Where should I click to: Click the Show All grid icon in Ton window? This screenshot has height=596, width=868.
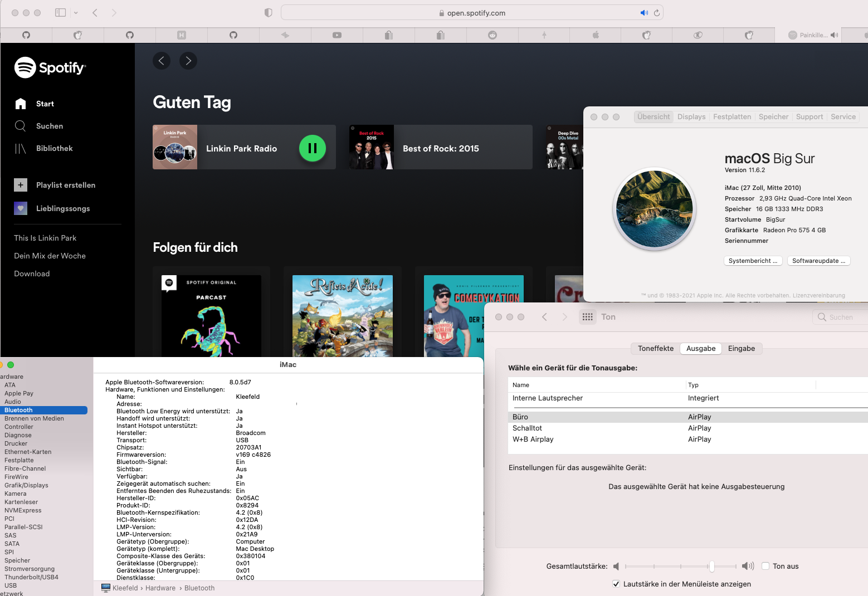click(x=587, y=316)
